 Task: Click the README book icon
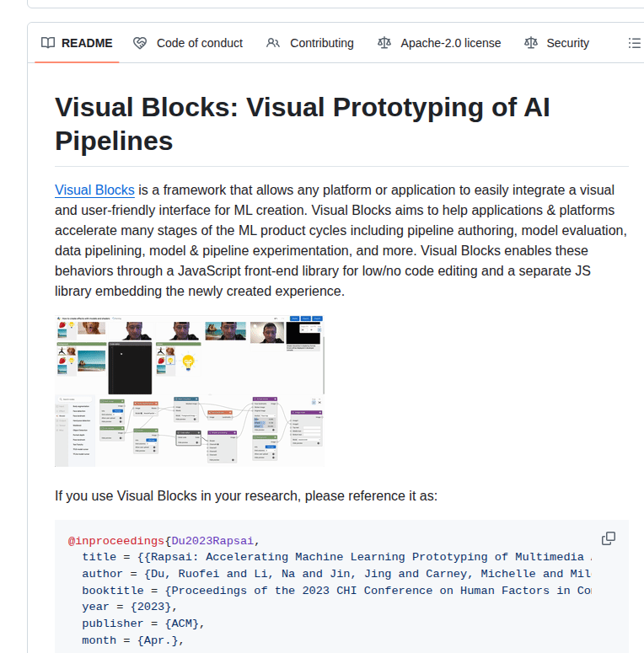tap(48, 43)
